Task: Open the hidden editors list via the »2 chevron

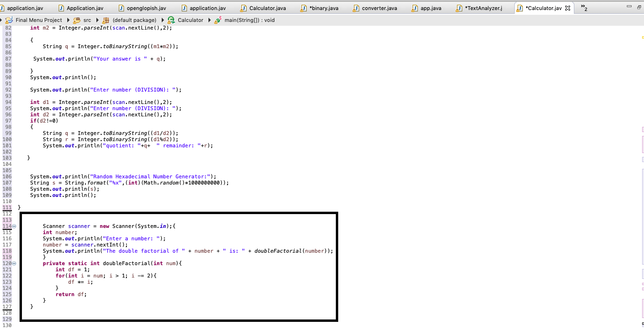Action: (584, 8)
